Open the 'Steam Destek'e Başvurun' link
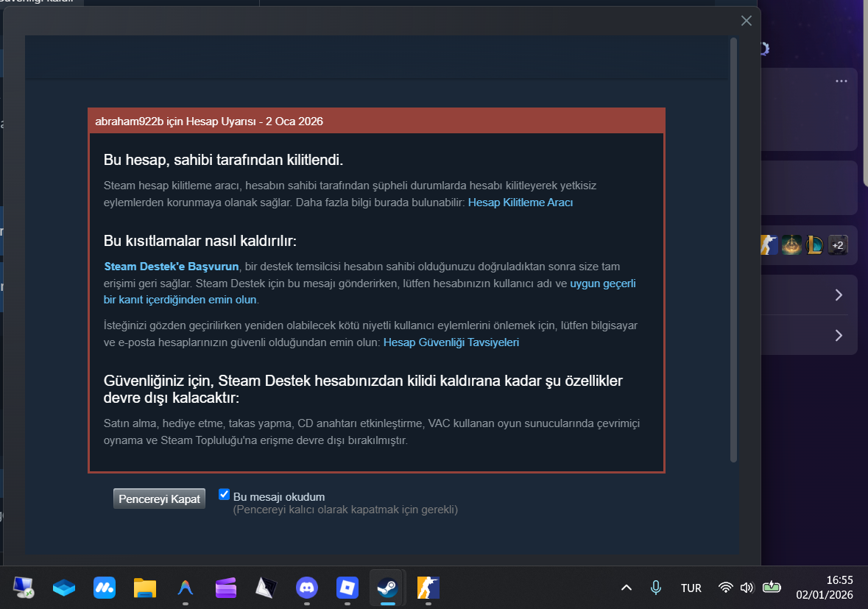Image resolution: width=868 pixels, height=609 pixels. (172, 267)
